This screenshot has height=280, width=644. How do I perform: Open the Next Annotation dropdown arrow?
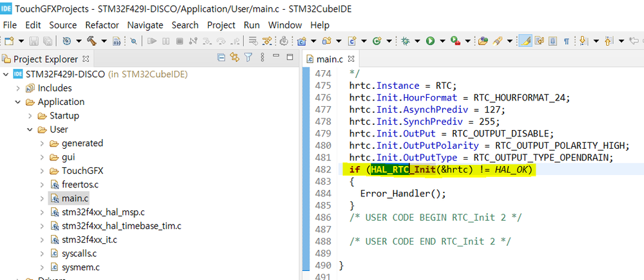pyautogui.click(x=596, y=41)
